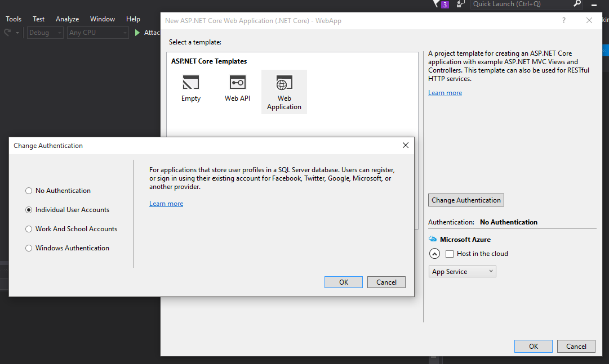Select the Web Application template icon
The width and height of the screenshot is (609, 364).
[x=284, y=82]
